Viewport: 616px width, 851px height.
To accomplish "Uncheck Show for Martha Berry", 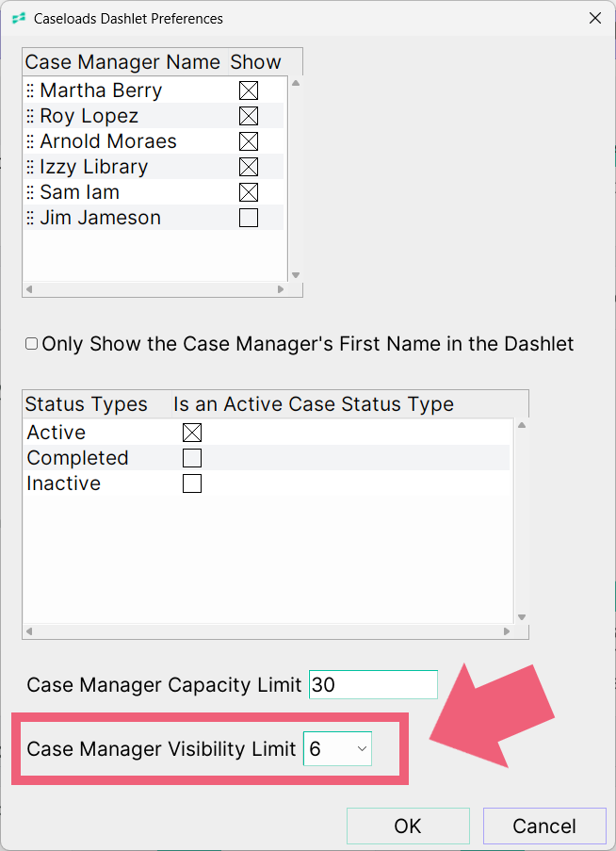I will 249,90.
